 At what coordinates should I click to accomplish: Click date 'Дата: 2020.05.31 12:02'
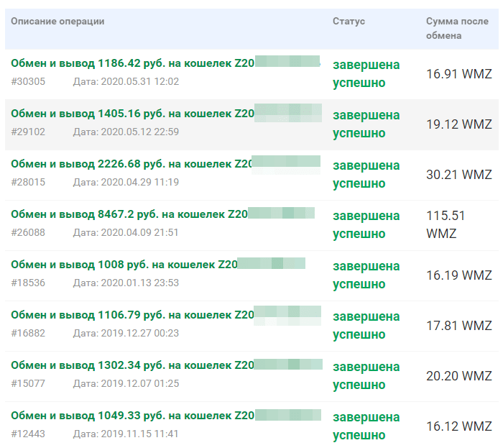point(126,81)
